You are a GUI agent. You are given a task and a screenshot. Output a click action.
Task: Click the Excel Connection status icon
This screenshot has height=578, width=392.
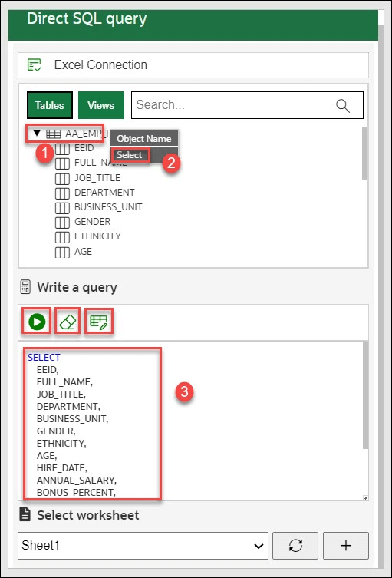[x=35, y=65]
